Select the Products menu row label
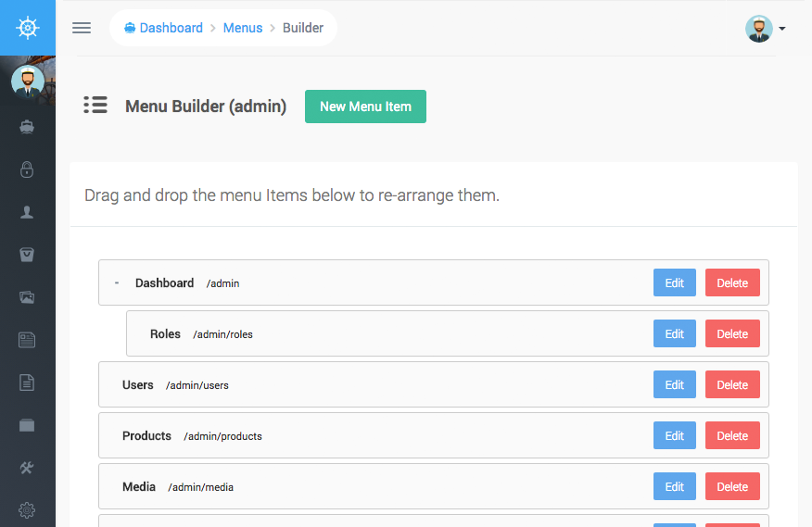Screen dimensions: 812x527 (146, 436)
